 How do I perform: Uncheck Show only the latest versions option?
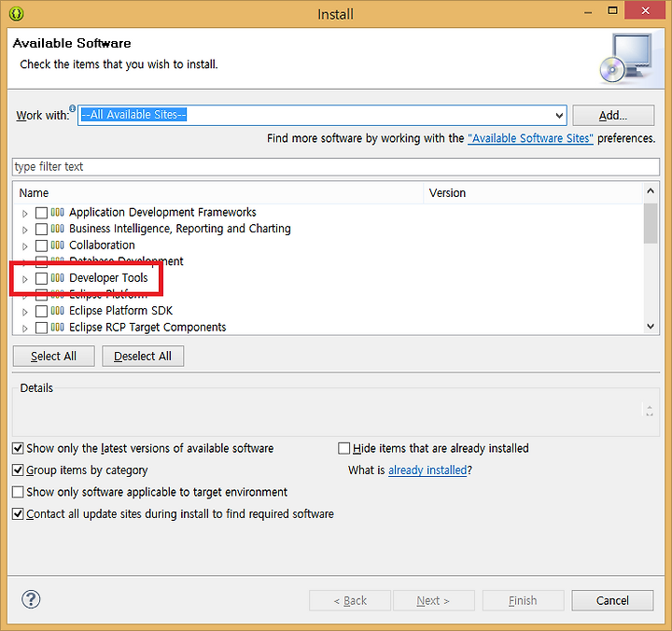pos(18,448)
